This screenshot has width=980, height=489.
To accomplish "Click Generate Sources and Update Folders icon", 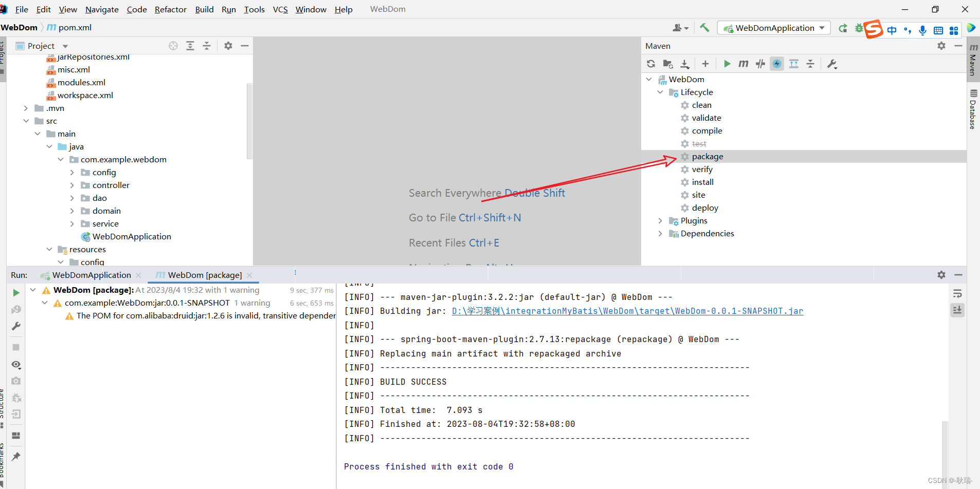I will pyautogui.click(x=668, y=64).
